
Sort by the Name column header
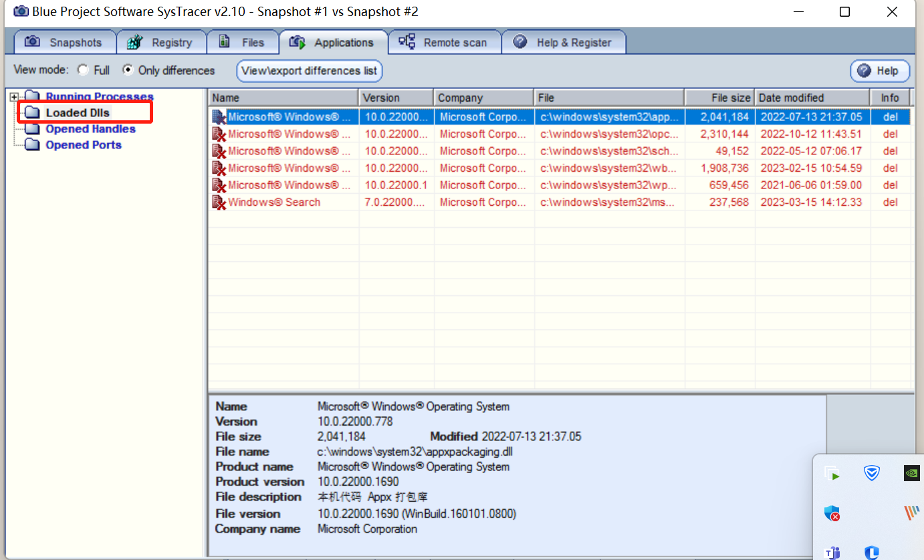point(283,98)
